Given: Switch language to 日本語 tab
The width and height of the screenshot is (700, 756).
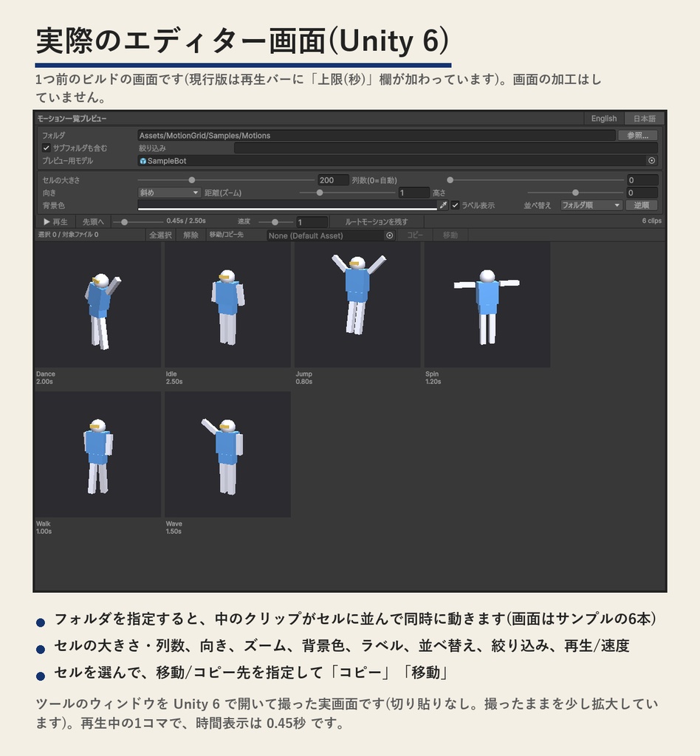Looking at the screenshot, I should [x=644, y=119].
